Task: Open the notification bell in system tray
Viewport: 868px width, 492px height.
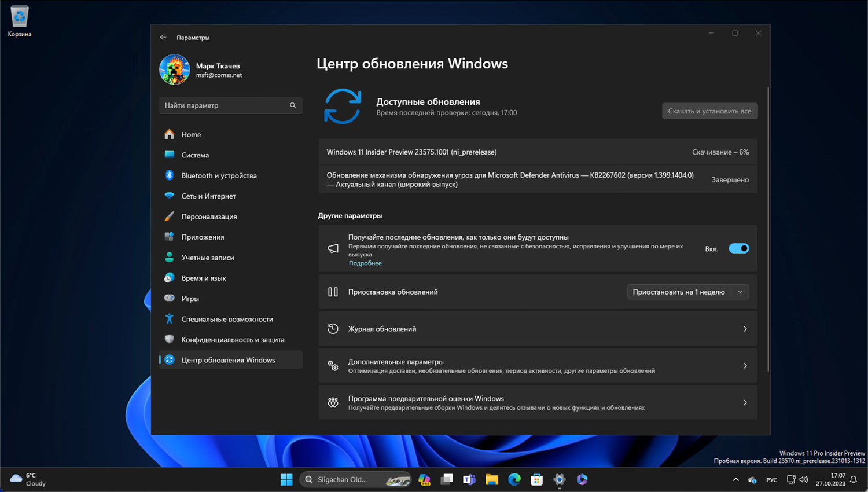Action: click(x=854, y=479)
